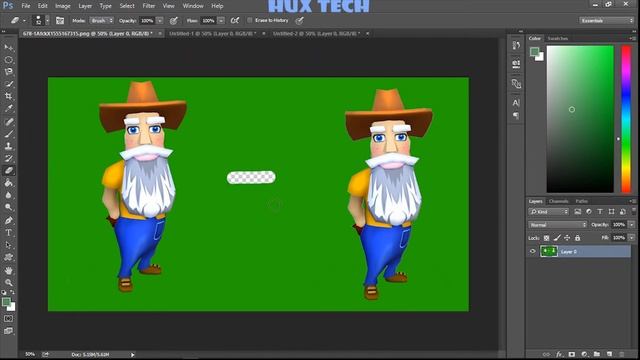The width and height of the screenshot is (640, 360).
Task: Open the Paragraph panel icon
Action: point(516,116)
